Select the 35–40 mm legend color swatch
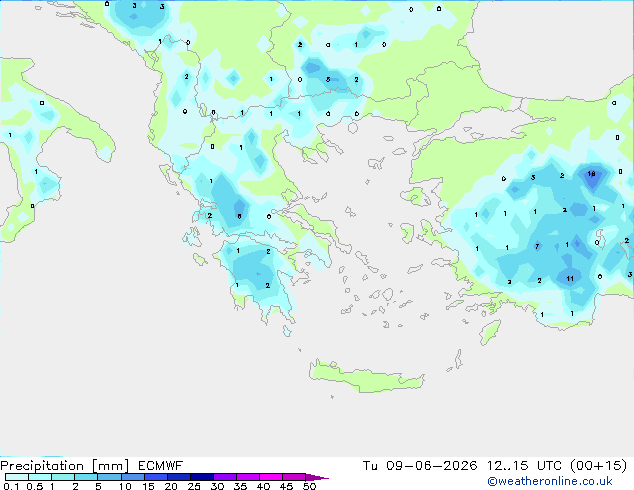Screen dimensions: 634x490 coord(248,477)
